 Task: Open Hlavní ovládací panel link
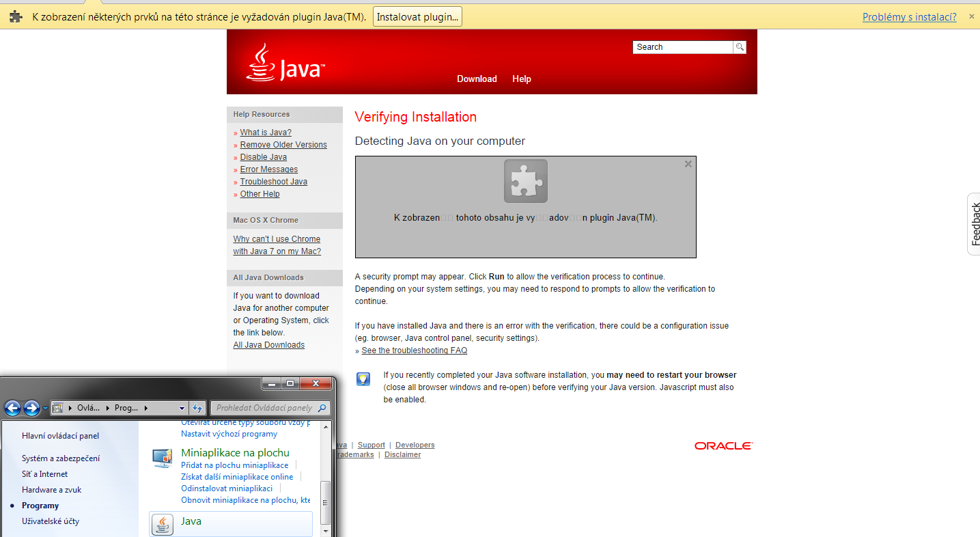pos(60,436)
